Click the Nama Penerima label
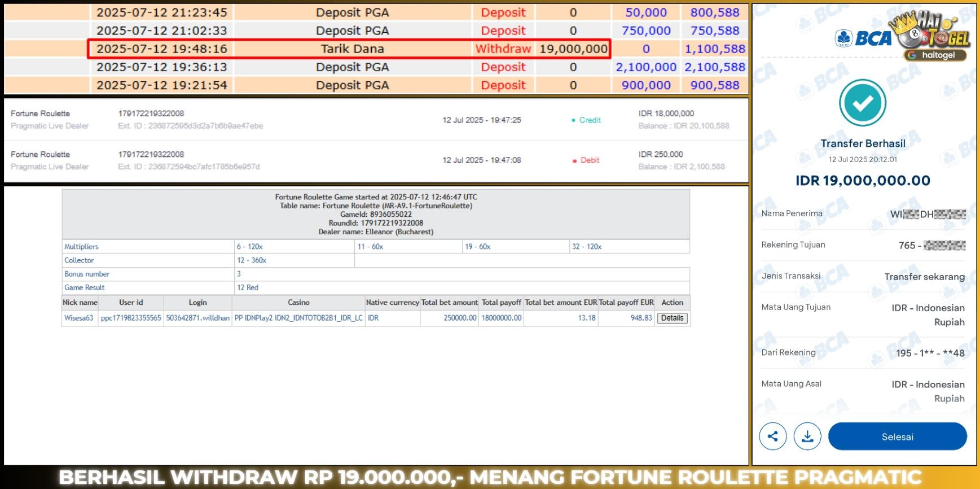This screenshot has width=980, height=489. coord(792,213)
